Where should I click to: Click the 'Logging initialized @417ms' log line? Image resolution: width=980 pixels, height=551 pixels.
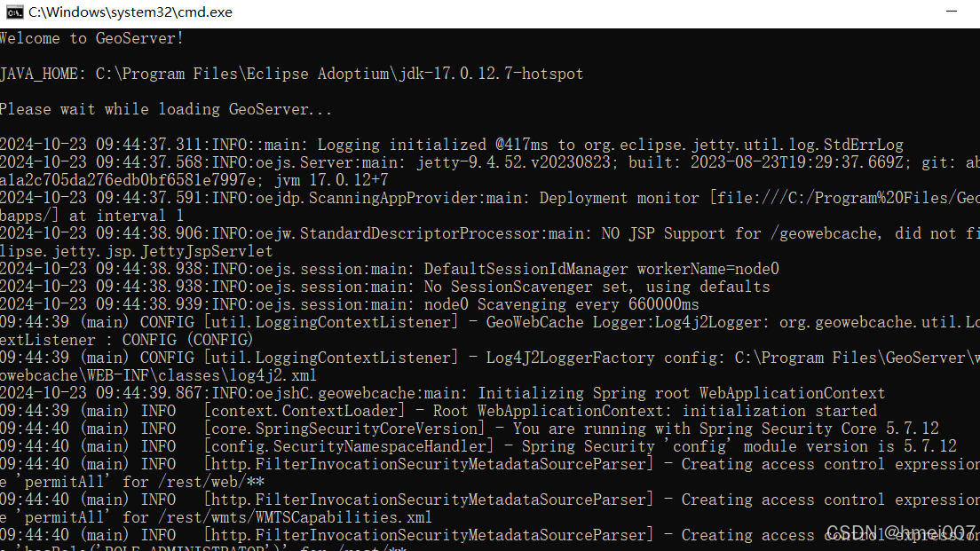pyautogui.click(x=452, y=145)
